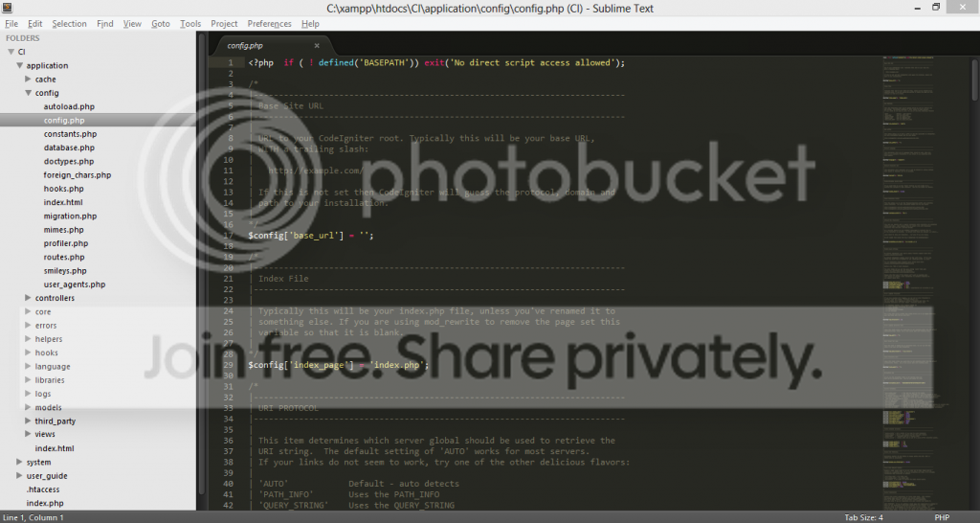This screenshot has height=523, width=980.
Task: Collapse the config folder
Action: tap(28, 93)
